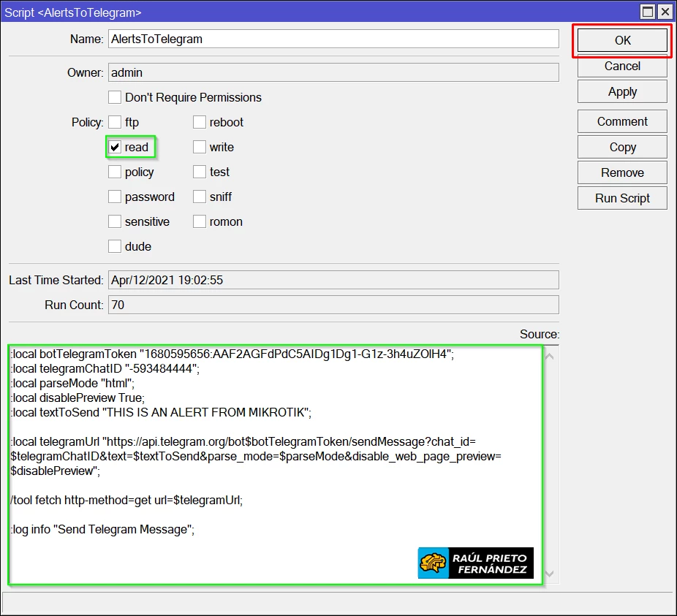Screen dimensions: 677x616
Task: Enable the sensitive policy checkbox
Action: coord(115,221)
